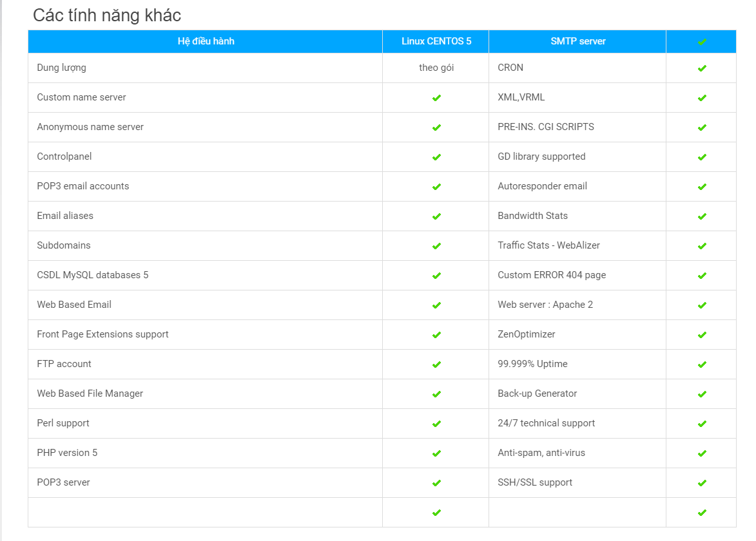Click the green checkmark for Custom name server
Image resolution: width=756 pixels, height=541 pixels.
tap(436, 98)
